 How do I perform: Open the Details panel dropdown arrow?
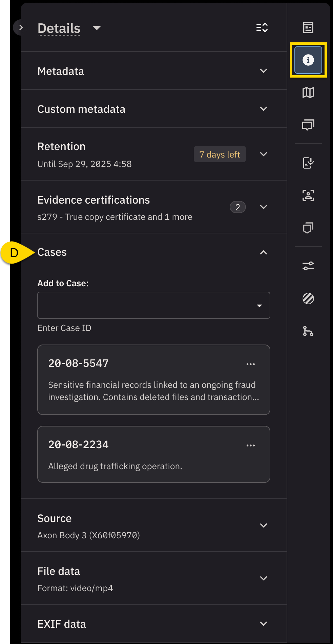tap(97, 28)
